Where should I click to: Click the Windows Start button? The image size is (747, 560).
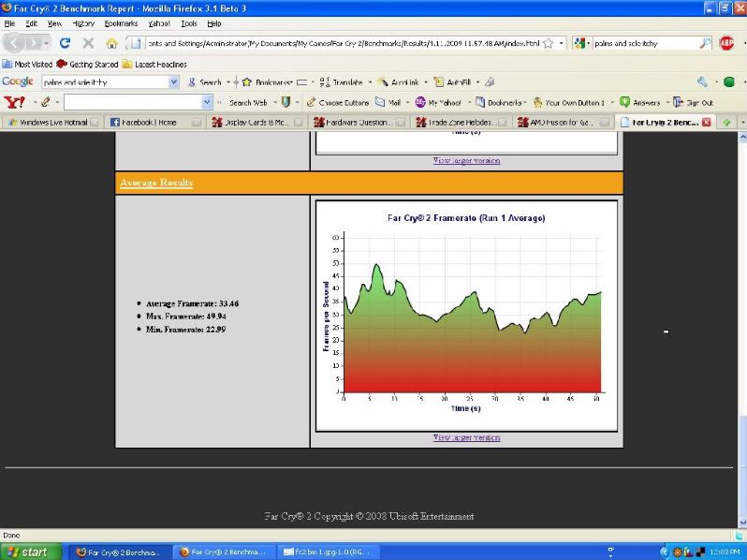(27, 552)
